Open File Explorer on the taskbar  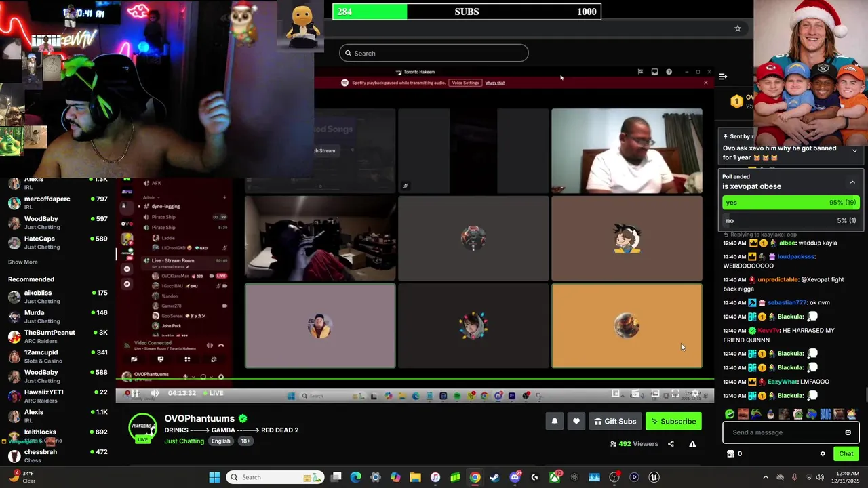[x=415, y=477]
